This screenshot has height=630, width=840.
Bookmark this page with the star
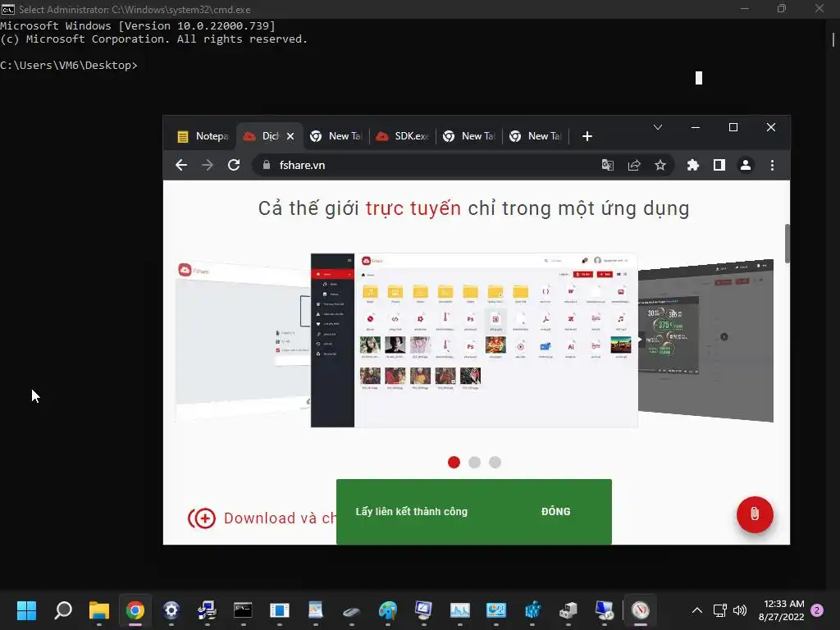coord(660,165)
